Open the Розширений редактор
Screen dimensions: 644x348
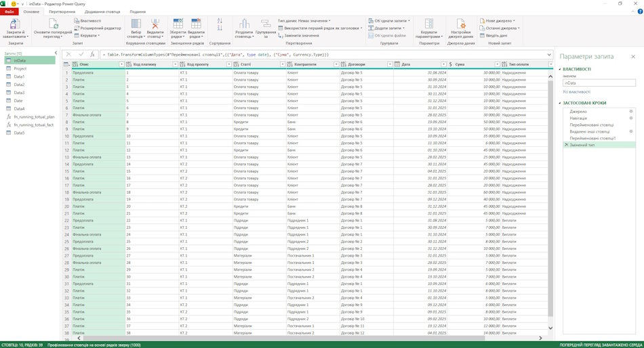(98, 28)
